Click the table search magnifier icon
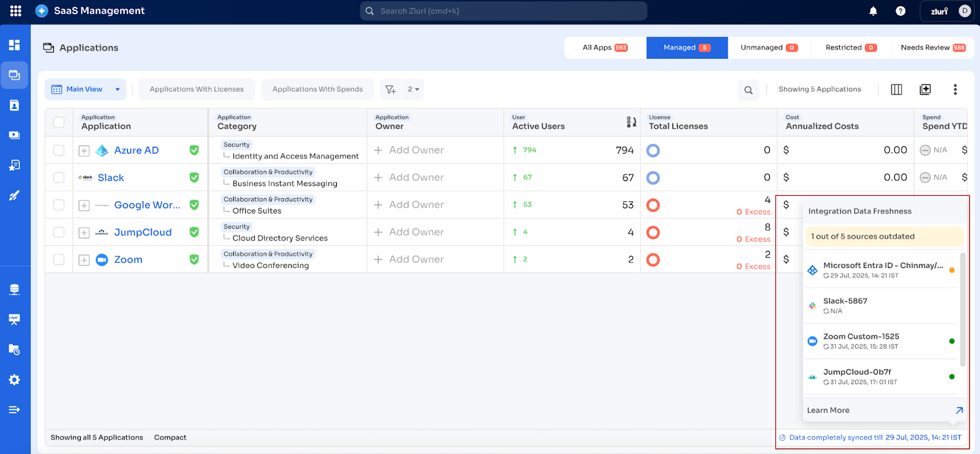Screen dimensions: 980x454 tap(748, 90)
